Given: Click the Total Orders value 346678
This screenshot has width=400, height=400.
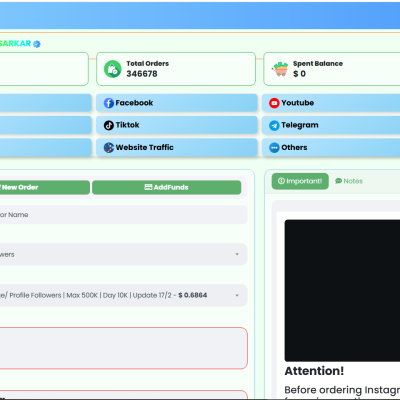Looking at the screenshot, I should point(142,74).
